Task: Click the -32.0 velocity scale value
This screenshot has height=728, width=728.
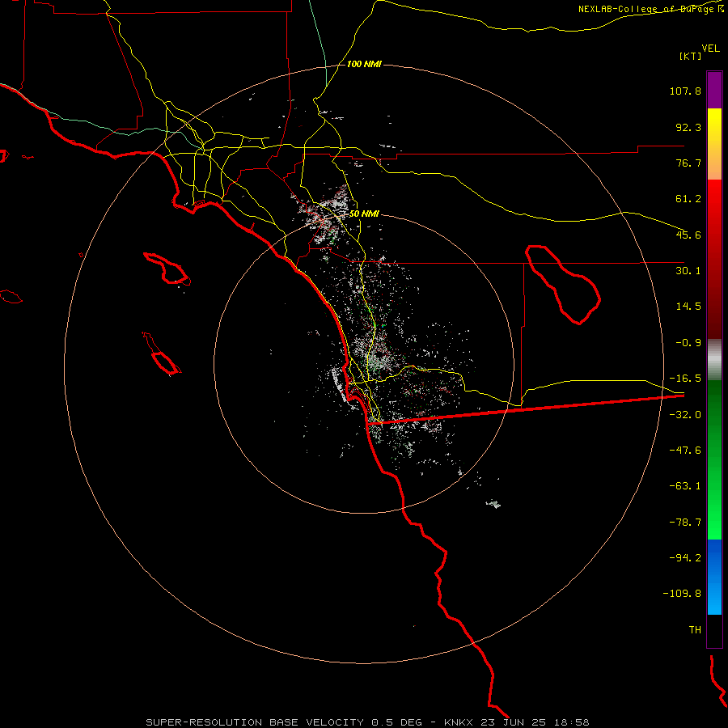Action: pos(685,415)
